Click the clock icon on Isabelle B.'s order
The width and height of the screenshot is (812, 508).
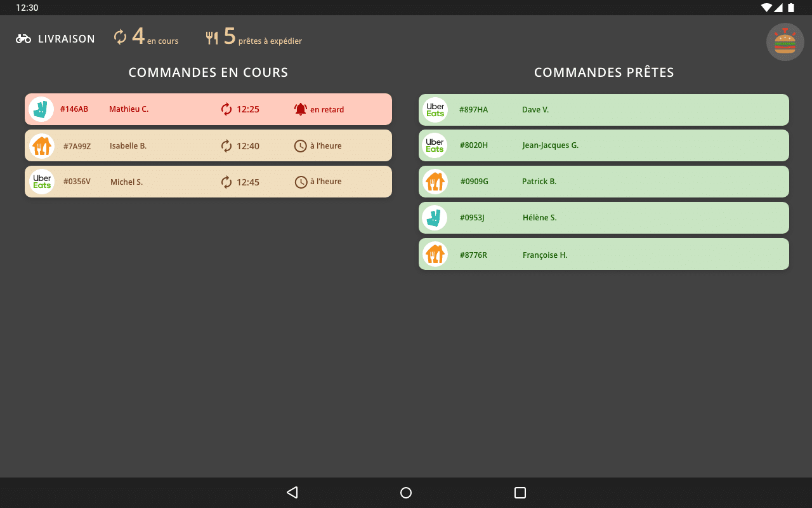pyautogui.click(x=301, y=146)
